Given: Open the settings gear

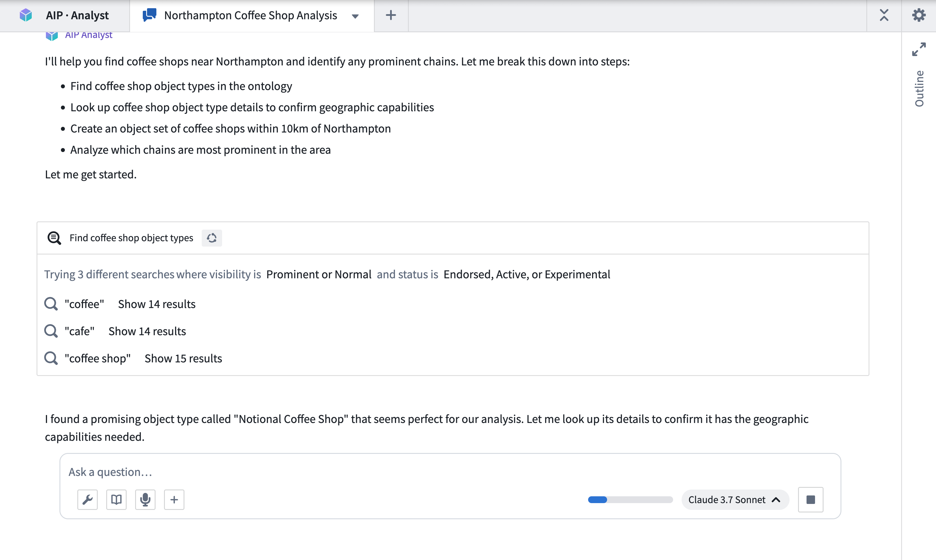Looking at the screenshot, I should click(919, 15).
